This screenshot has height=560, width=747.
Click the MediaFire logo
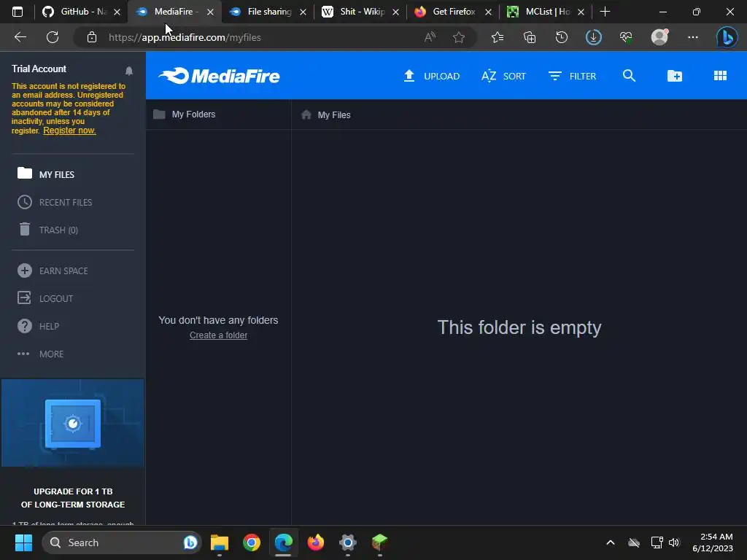tap(219, 76)
